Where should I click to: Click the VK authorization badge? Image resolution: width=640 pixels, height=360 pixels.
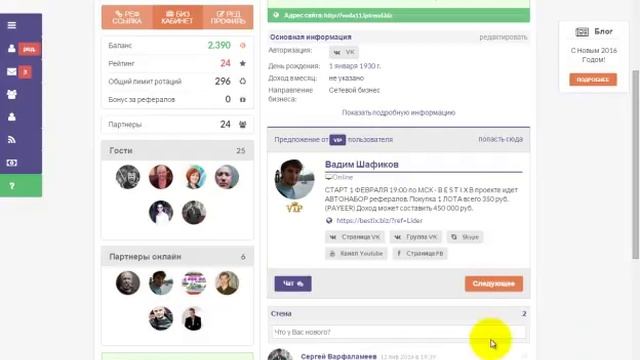pyautogui.click(x=344, y=52)
